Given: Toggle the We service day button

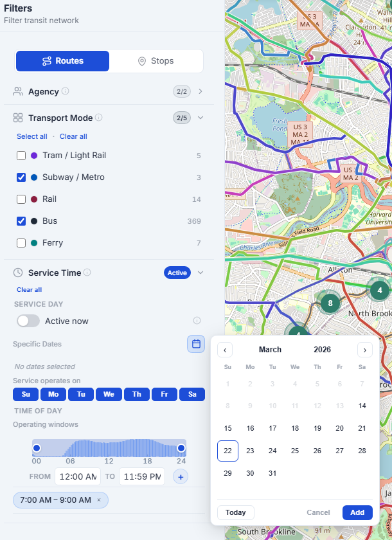Looking at the screenshot, I should coord(109,394).
